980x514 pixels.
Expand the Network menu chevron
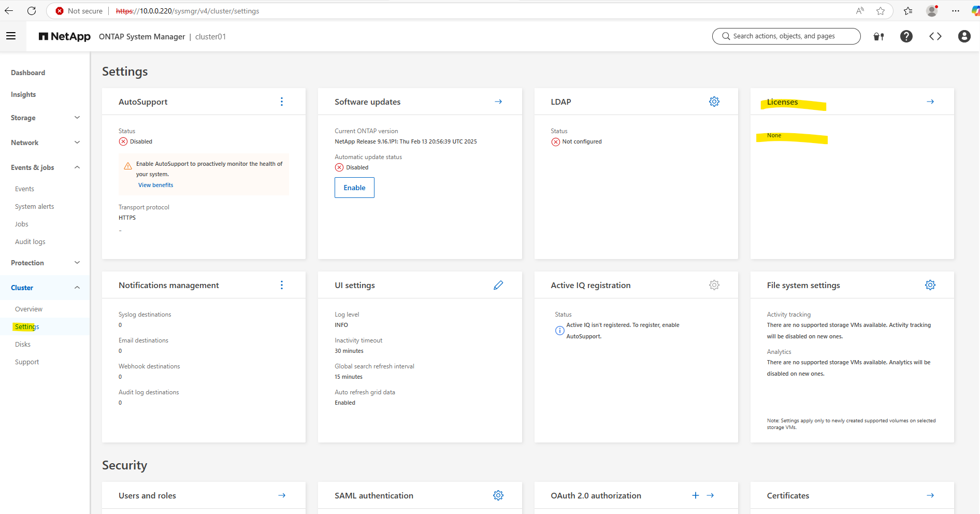point(77,142)
